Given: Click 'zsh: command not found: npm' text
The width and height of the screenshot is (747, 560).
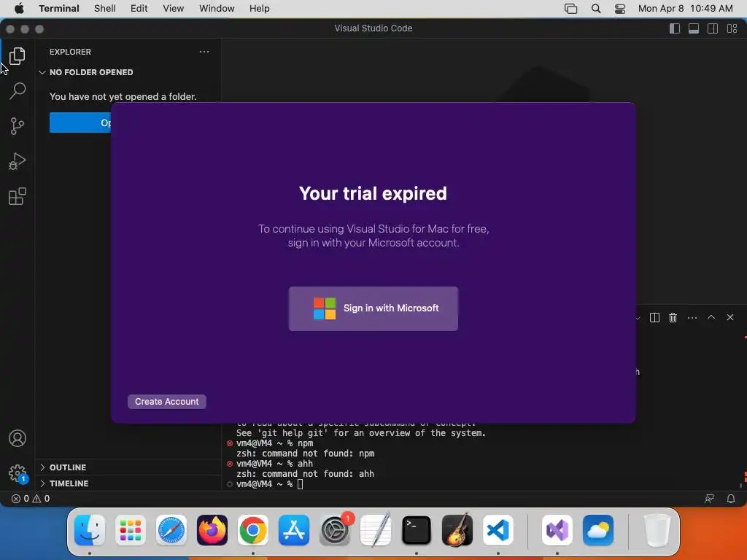Looking at the screenshot, I should 306,454.
